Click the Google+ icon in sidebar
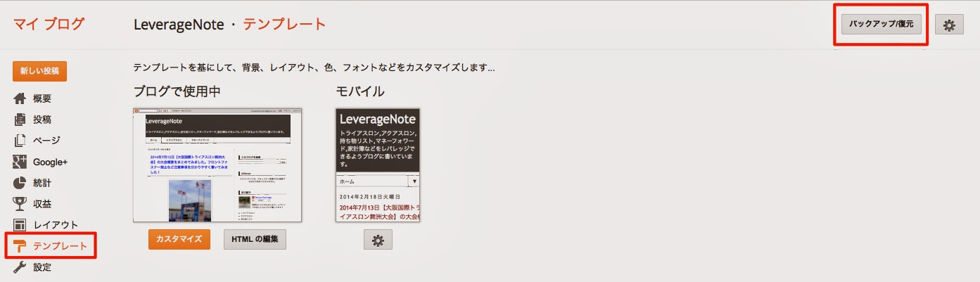This screenshot has height=282, width=980. click(20, 162)
